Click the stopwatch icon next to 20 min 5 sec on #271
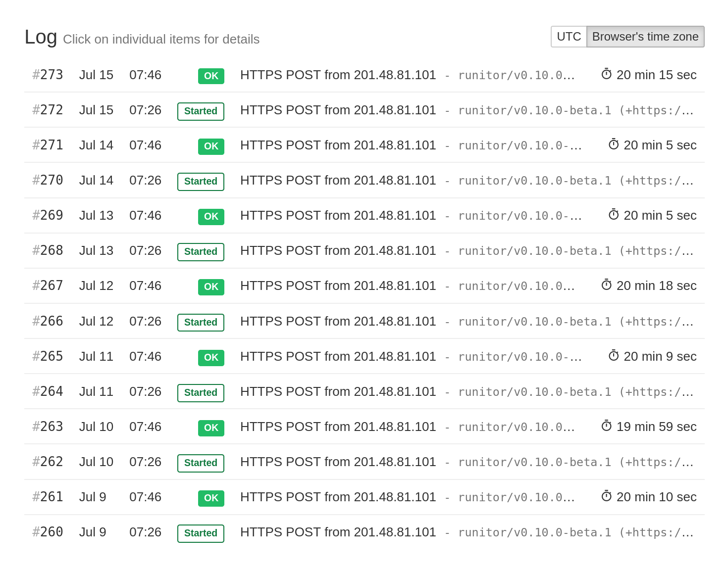 point(614,144)
